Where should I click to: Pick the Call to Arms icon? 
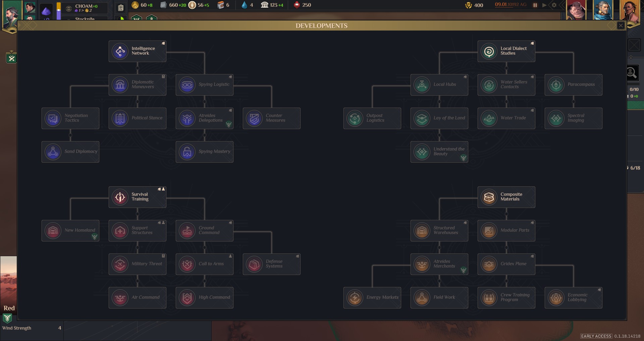tap(187, 264)
